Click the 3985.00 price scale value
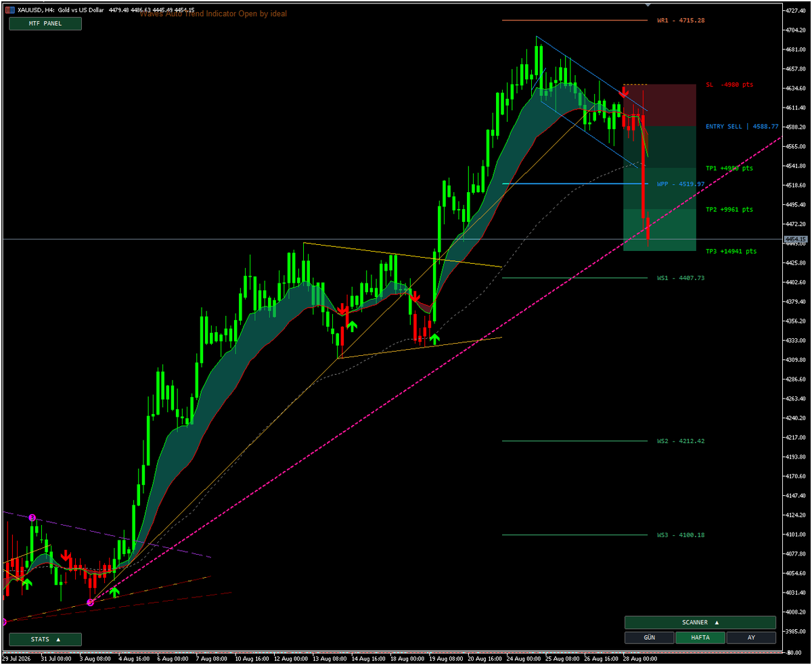The width and height of the screenshot is (812, 665). (x=795, y=632)
